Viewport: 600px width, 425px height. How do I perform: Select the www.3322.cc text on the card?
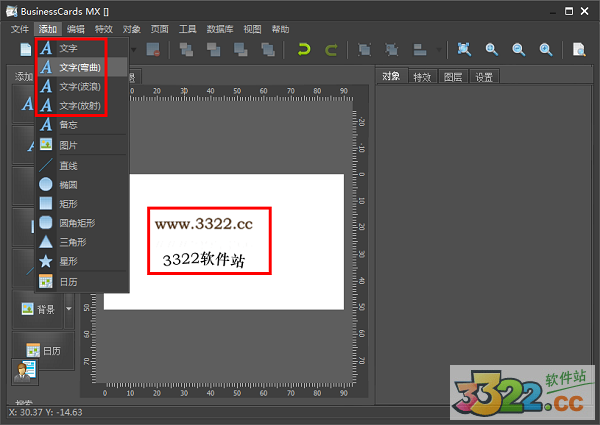tap(204, 224)
